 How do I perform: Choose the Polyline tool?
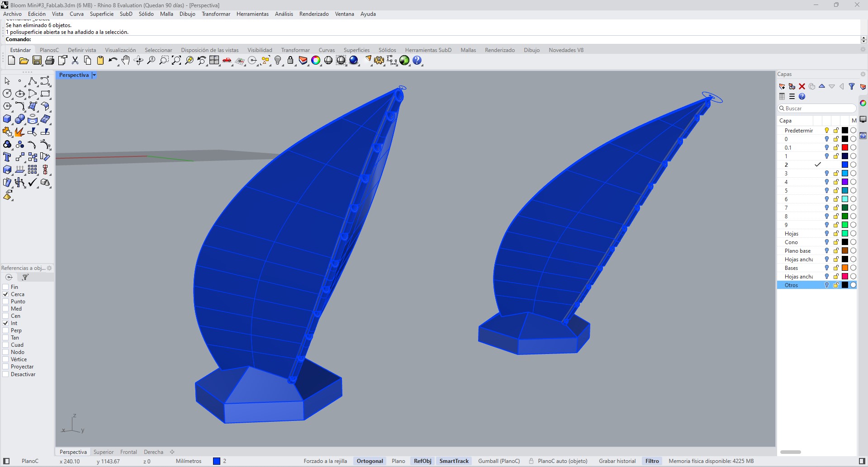33,81
